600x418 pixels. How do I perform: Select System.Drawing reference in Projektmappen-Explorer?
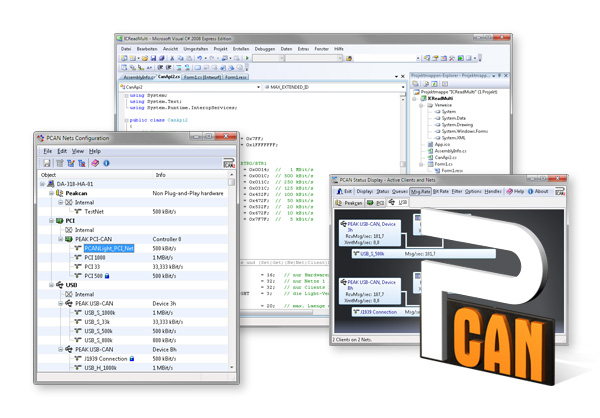[x=454, y=125]
